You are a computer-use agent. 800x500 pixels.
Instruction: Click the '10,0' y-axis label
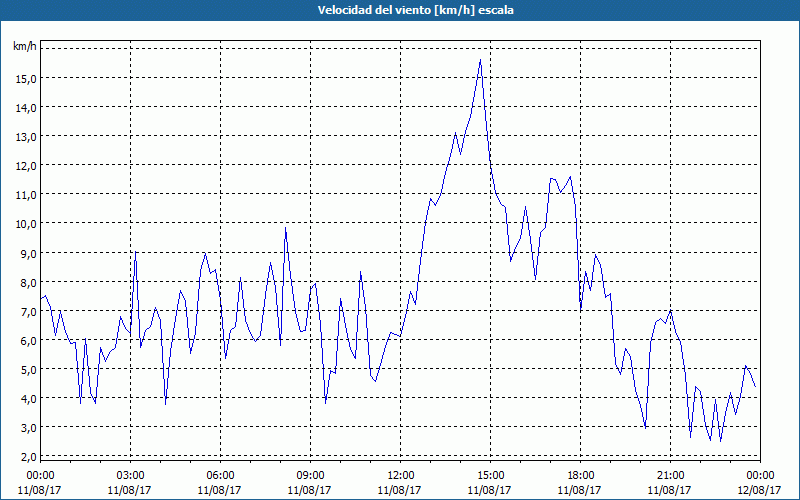[x=27, y=224]
